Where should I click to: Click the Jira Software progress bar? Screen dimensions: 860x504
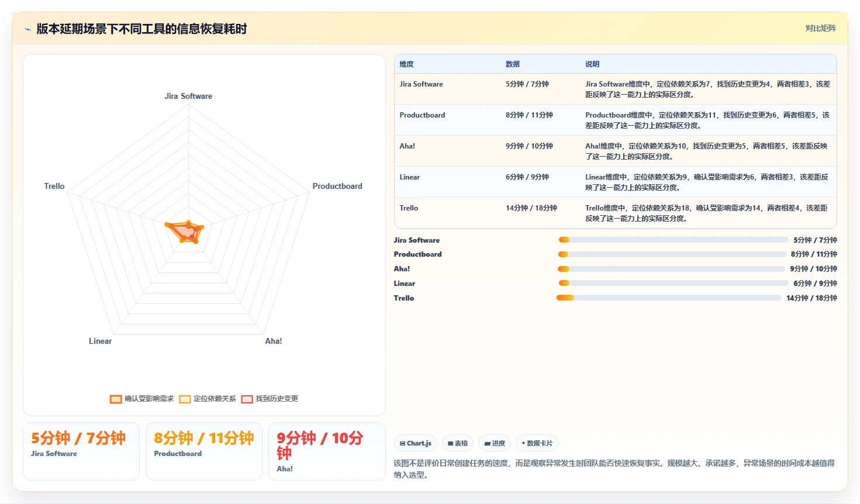pos(674,240)
